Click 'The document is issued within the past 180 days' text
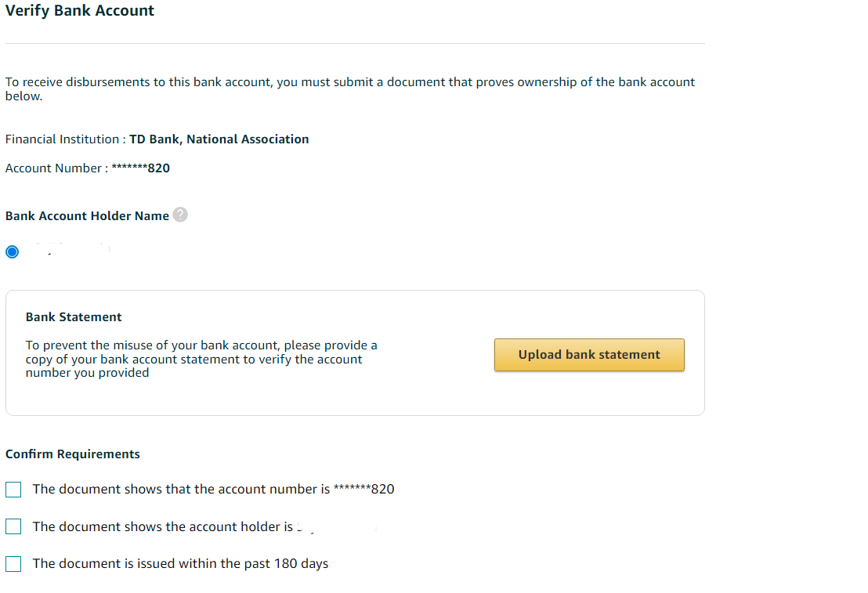The image size is (868, 593). 180,564
